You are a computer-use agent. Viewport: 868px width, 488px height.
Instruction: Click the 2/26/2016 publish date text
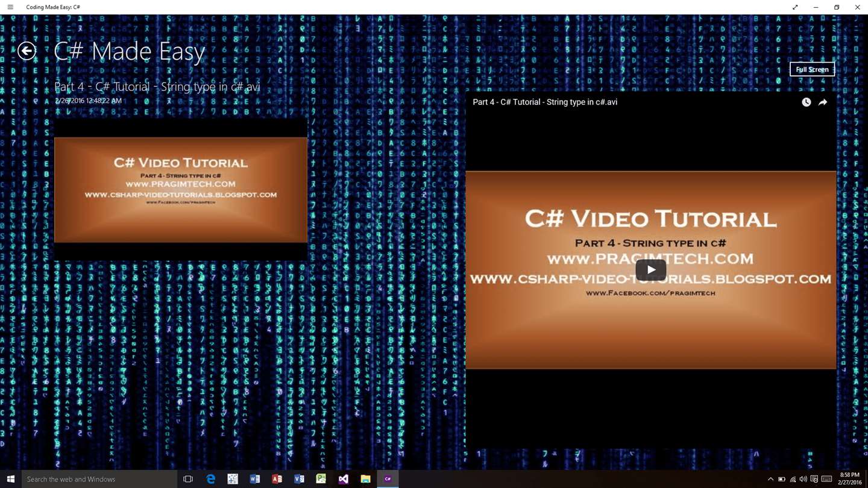88,101
